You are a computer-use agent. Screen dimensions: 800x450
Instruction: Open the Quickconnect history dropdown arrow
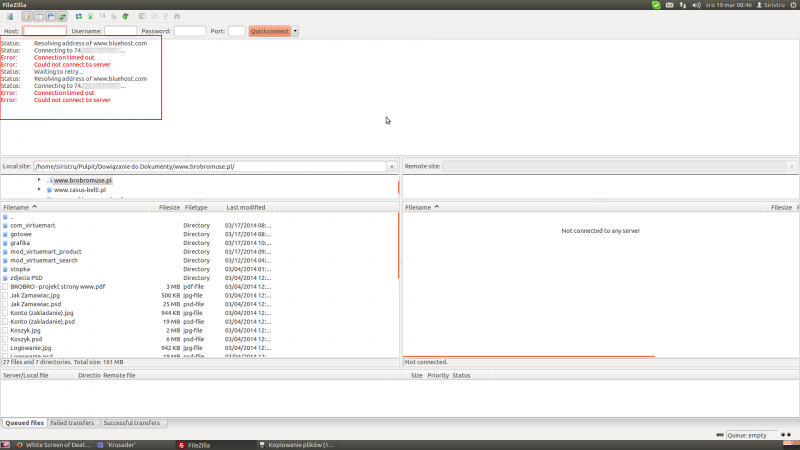[x=295, y=31]
